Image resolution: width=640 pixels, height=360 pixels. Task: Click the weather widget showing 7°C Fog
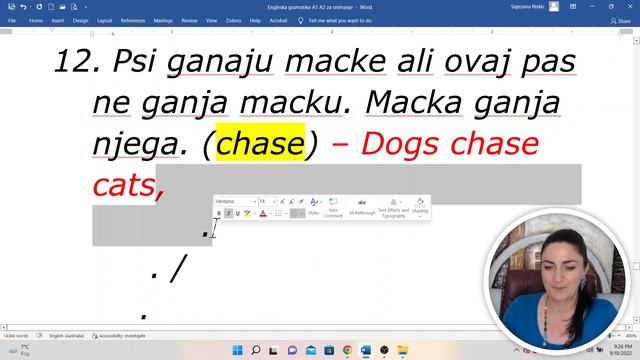(x=20, y=350)
